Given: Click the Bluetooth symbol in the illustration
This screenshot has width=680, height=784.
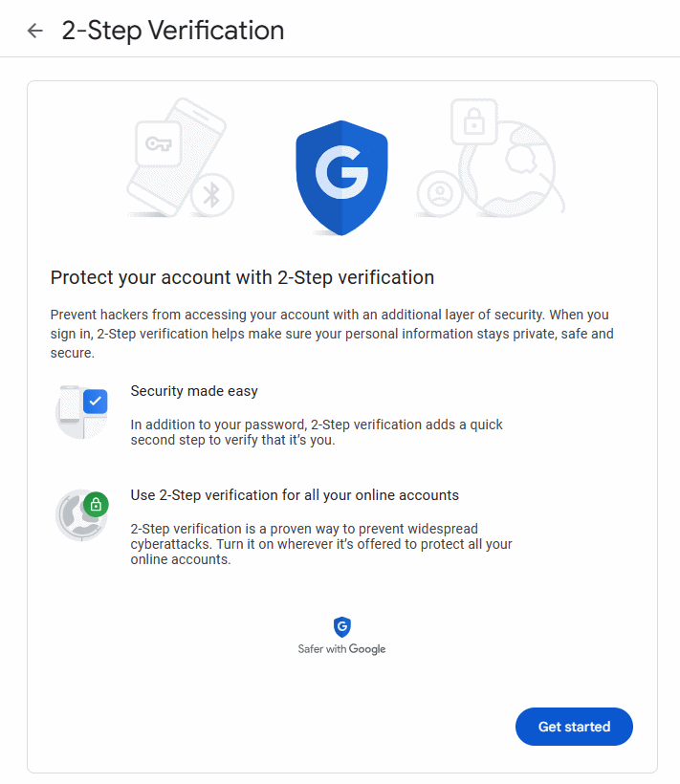Looking at the screenshot, I should (212, 196).
